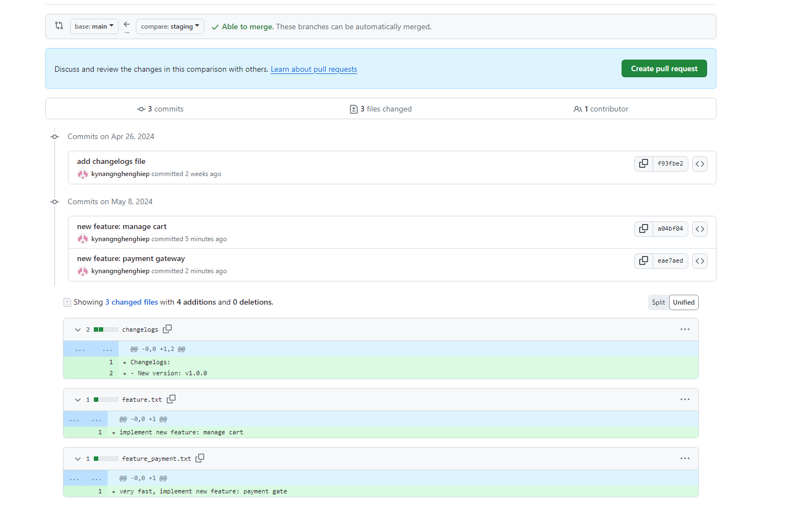Copy the feature.txt file path

171,399
